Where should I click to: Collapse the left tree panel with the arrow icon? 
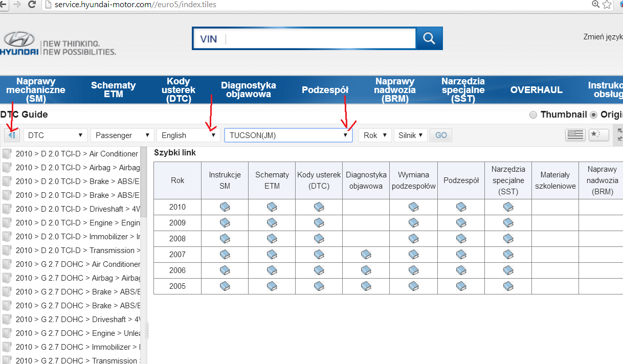pos(12,135)
